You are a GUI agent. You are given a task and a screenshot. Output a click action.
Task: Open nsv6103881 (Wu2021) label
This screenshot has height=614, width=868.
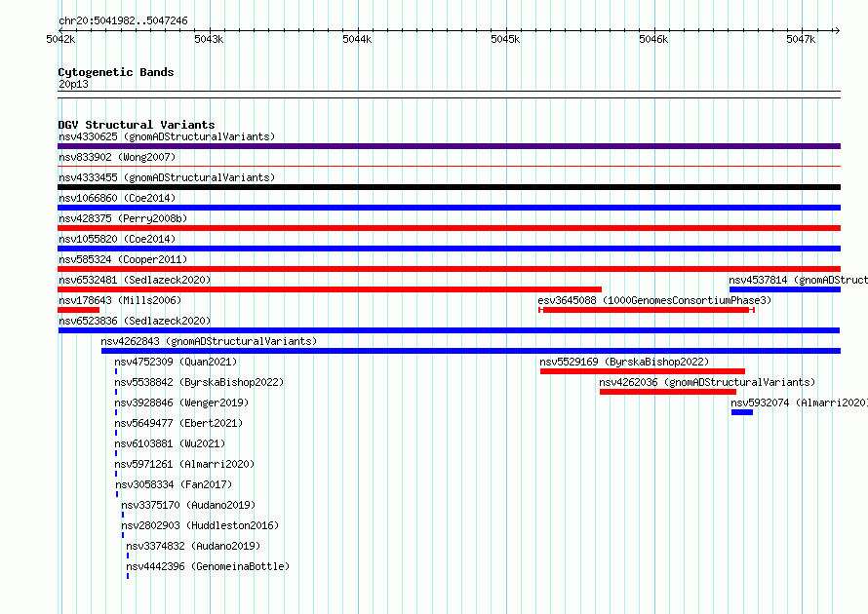click(170, 443)
